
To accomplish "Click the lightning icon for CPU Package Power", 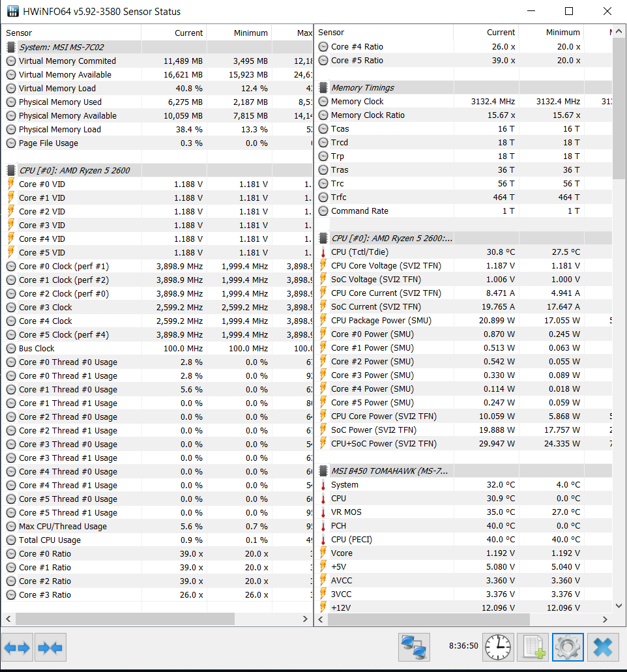I will pos(323,321).
